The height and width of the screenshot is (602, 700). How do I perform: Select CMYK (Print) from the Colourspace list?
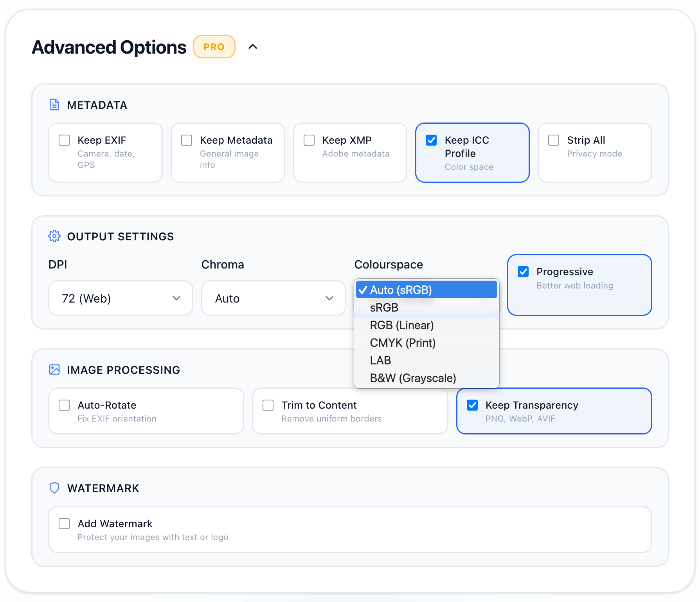tap(403, 342)
